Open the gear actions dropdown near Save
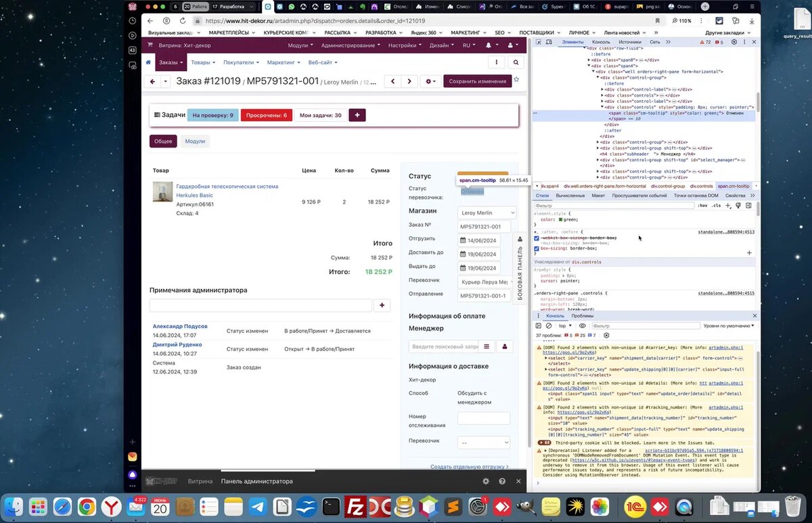 coord(430,81)
